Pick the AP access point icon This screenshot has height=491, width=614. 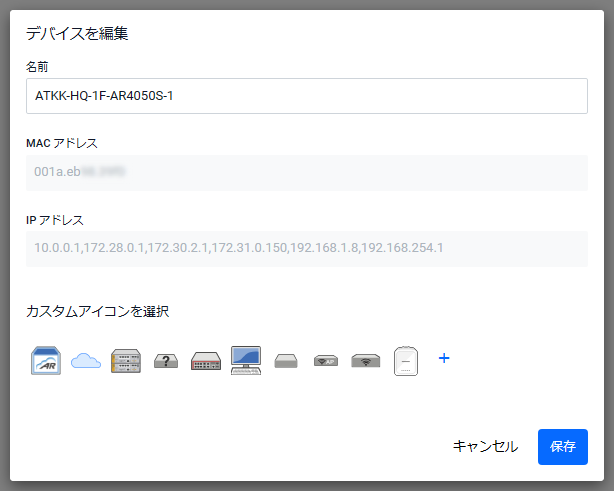tap(326, 361)
